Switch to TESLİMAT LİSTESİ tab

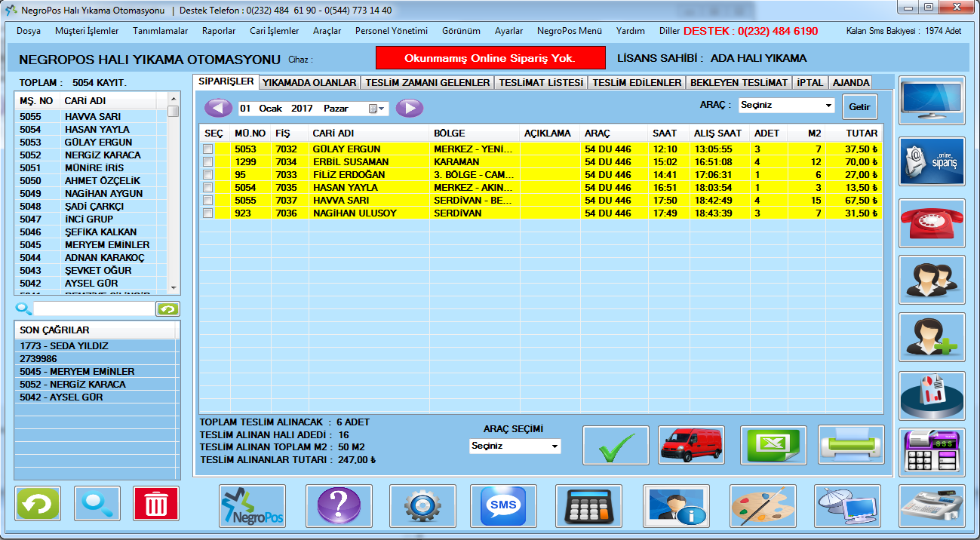[x=541, y=83]
